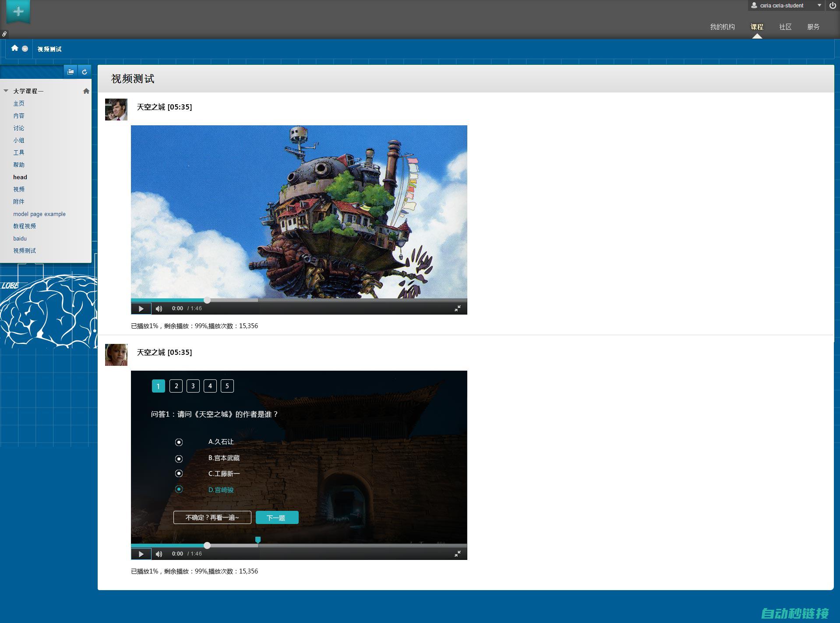The width and height of the screenshot is (840, 623).
Task: Mute the first video volume icon
Action: (159, 308)
